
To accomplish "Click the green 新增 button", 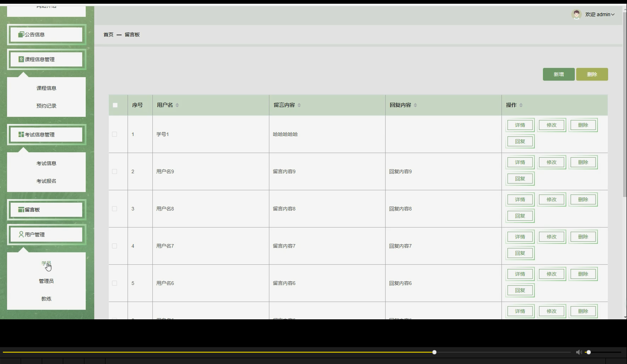I will coord(559,74).
